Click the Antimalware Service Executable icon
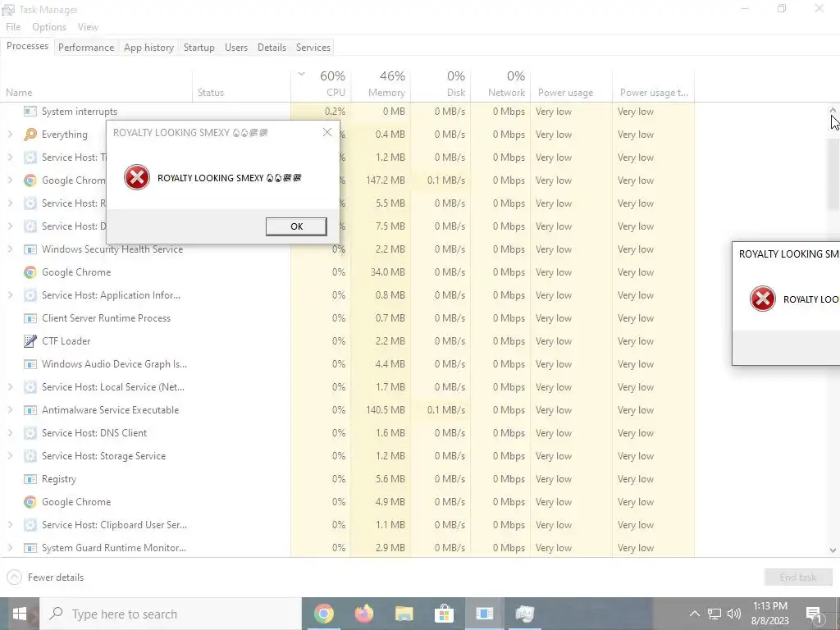Image resolution: width=840 pixels, height=630 pixels. [x=30, y=410]
